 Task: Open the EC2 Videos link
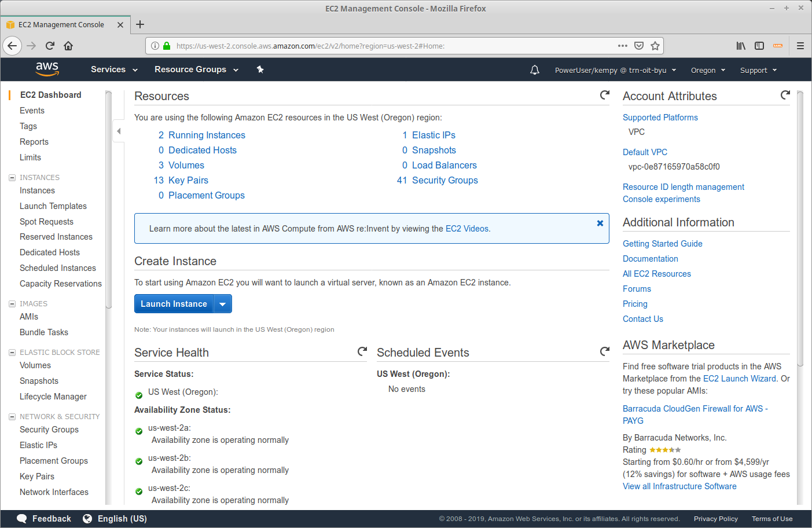click(467, 229)
